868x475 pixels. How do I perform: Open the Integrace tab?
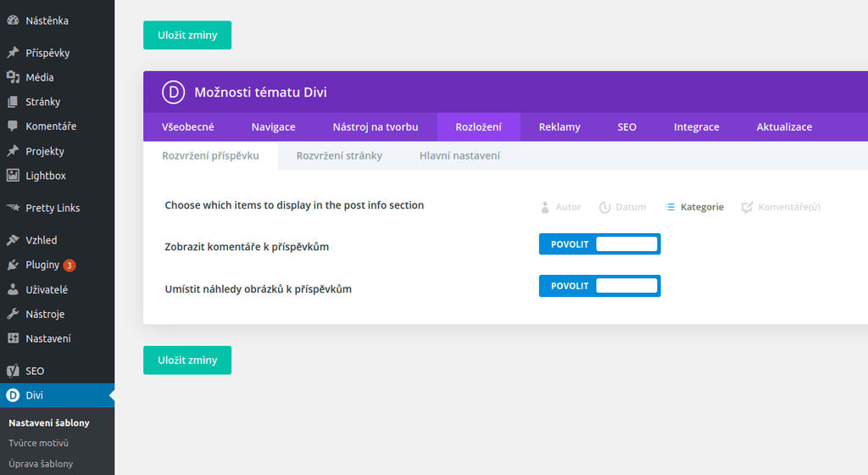pyautogui.click(x=697, y=126)
